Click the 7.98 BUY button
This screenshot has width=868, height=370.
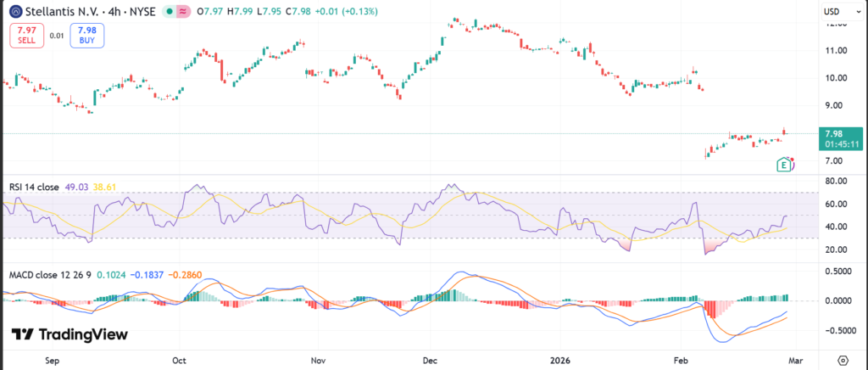point(87,35)
